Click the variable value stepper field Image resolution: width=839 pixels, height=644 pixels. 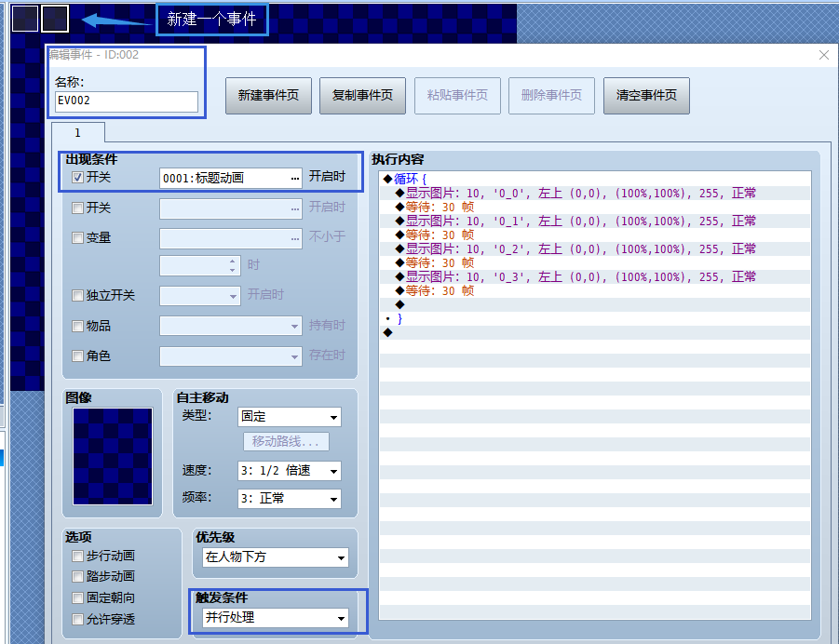coord(200,266)
